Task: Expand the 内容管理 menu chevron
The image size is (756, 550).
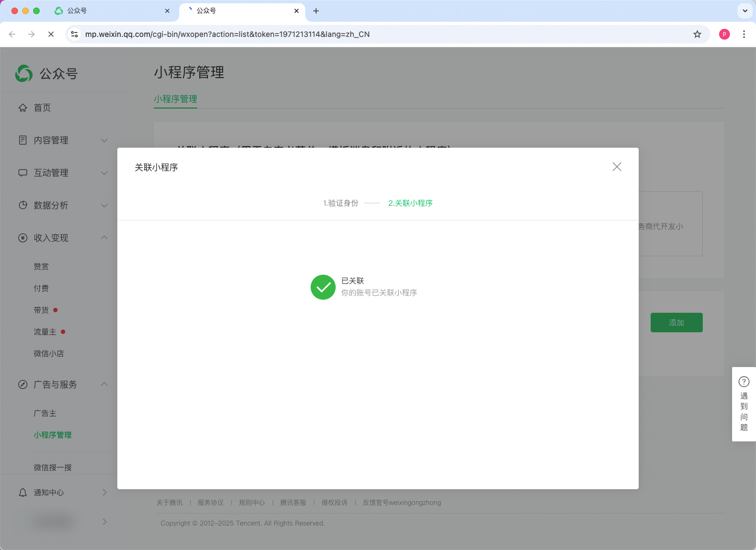Action: point(104,140)
